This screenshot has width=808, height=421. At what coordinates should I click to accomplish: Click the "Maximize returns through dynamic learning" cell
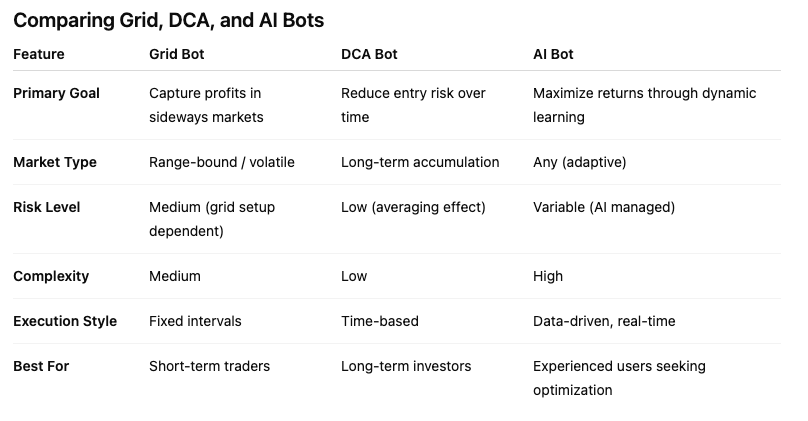pos(644,105)
